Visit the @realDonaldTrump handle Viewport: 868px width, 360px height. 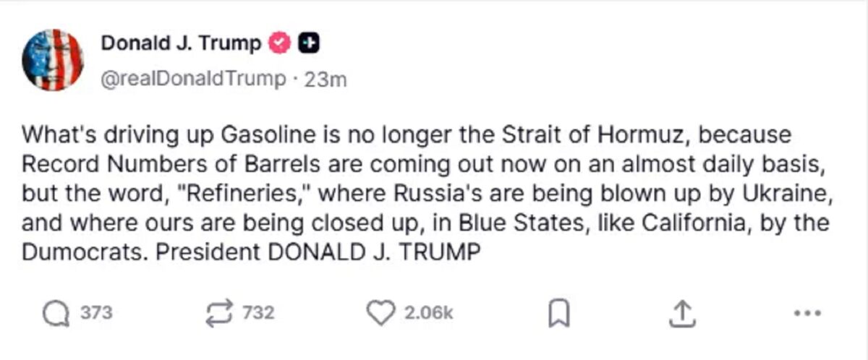pyautogui.click(x=194, y=80)
